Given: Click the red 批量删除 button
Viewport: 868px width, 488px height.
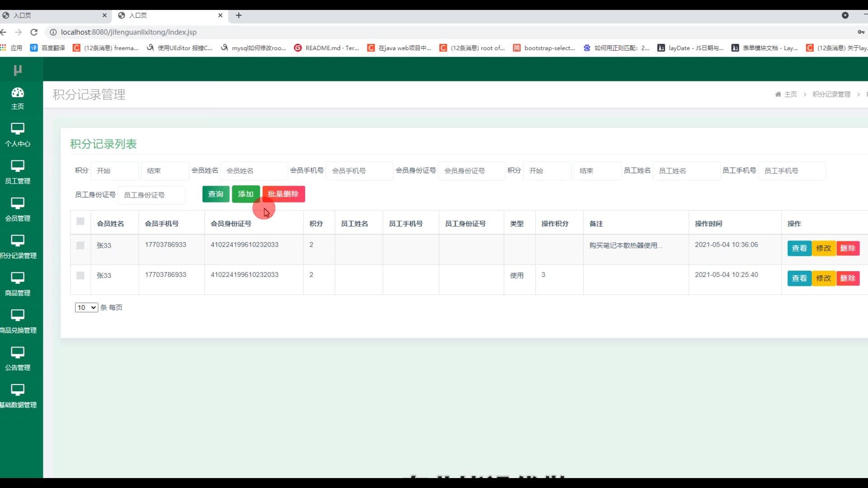Looking at the screenshot, I should pos(283,194).
